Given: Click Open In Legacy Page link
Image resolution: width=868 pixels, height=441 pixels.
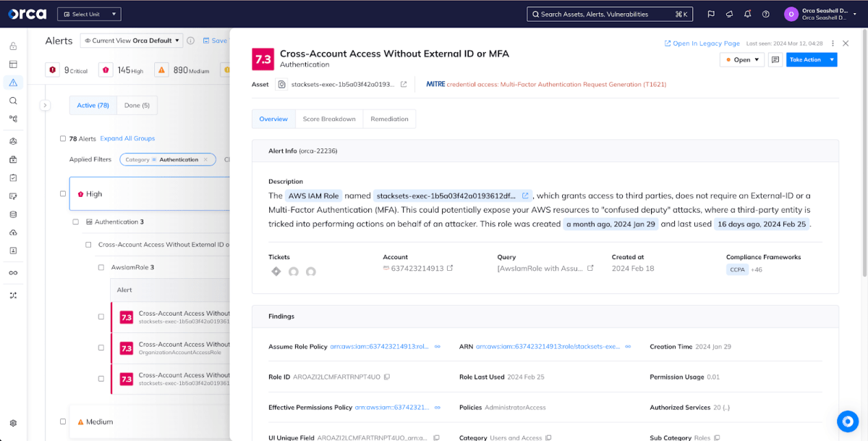Looking at the screenshot, I should [x=702, y=43].
